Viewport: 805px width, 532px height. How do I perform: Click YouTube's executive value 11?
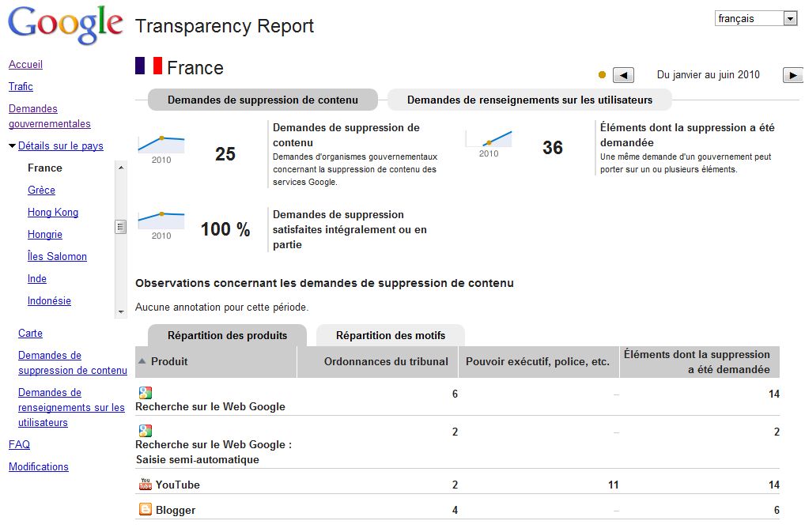coord(614,485)
